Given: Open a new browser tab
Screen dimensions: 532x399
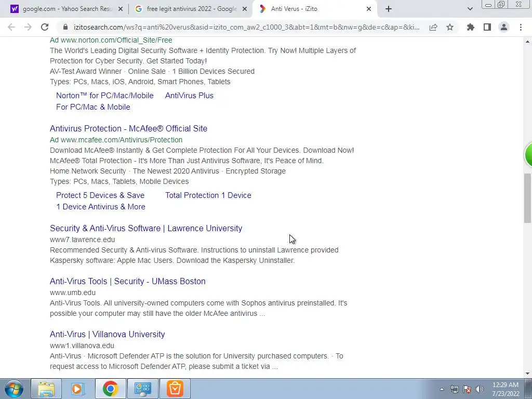Looking at the screenshot, I should 389,9.
